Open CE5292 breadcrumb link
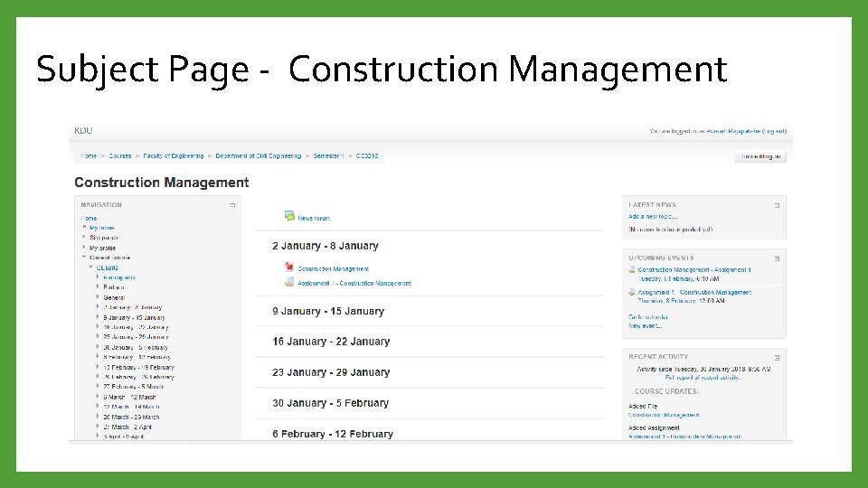 coord(367,156)
